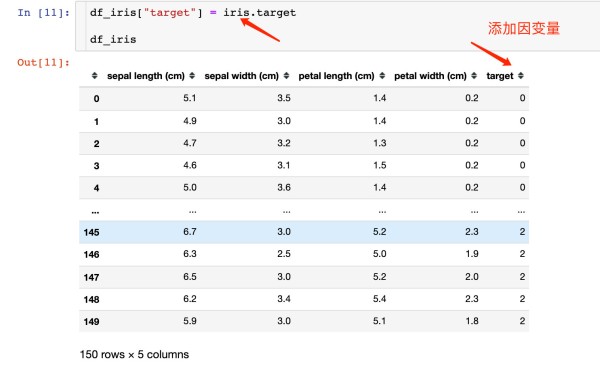Sort by petal length (cm) column icon
Viewport: 600px width, 374px height.
[382, 76]
